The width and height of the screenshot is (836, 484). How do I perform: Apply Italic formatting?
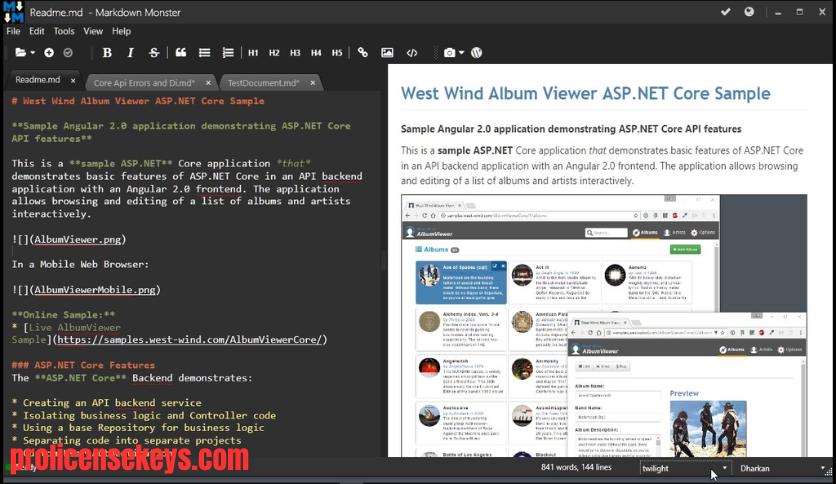pos(131,53)
